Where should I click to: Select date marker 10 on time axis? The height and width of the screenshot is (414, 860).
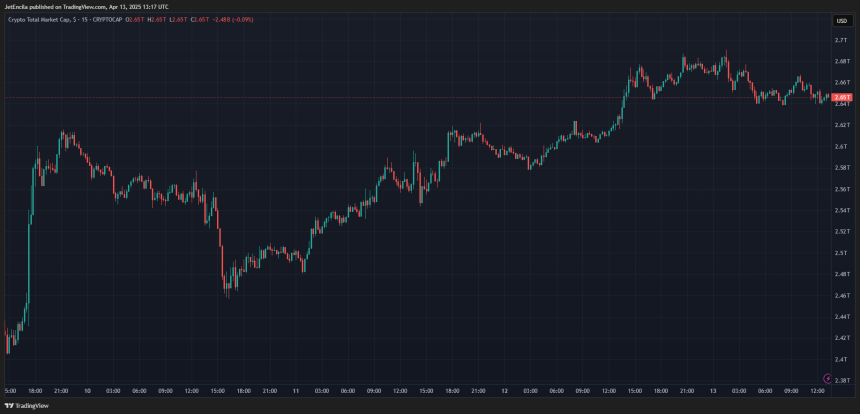pos(88,391)
